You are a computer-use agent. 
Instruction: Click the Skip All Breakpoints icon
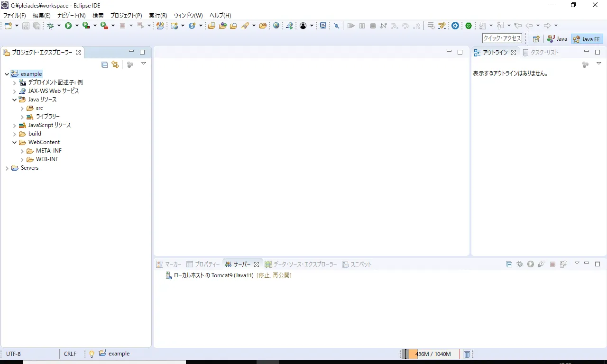click(337, 26)
